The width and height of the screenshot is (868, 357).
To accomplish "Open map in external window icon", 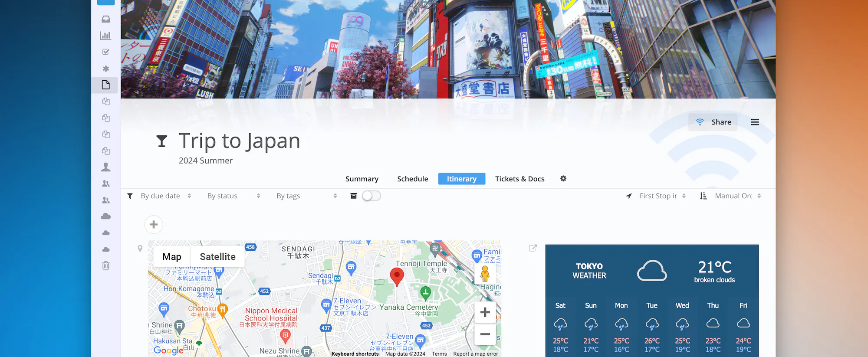I will point(533,248).
